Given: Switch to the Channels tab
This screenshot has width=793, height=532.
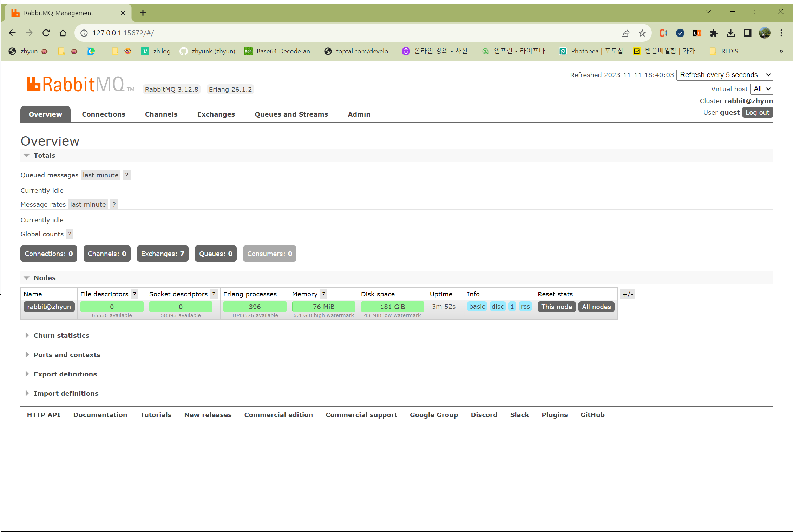Looking at the screenshot, I should [161, 114].
